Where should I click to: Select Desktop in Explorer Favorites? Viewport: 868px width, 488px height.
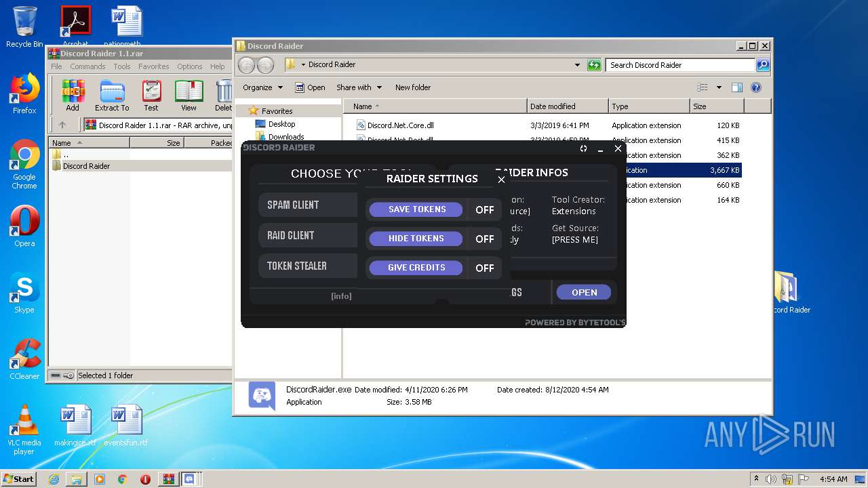pos(281,124)
